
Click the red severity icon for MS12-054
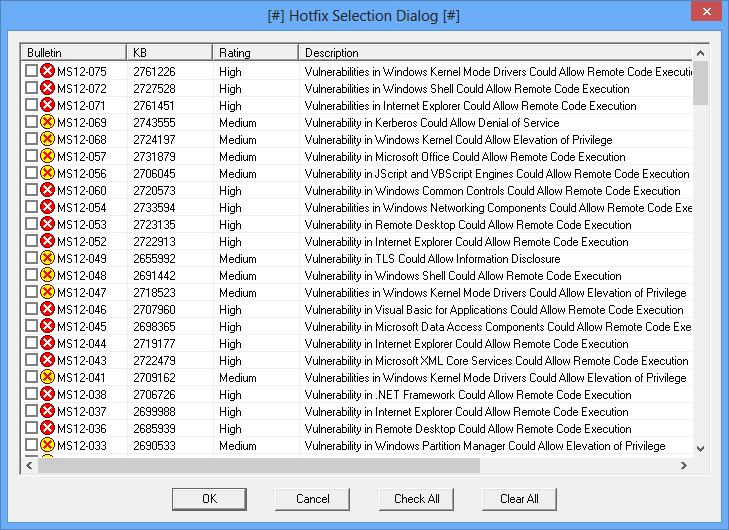(47, 207)
